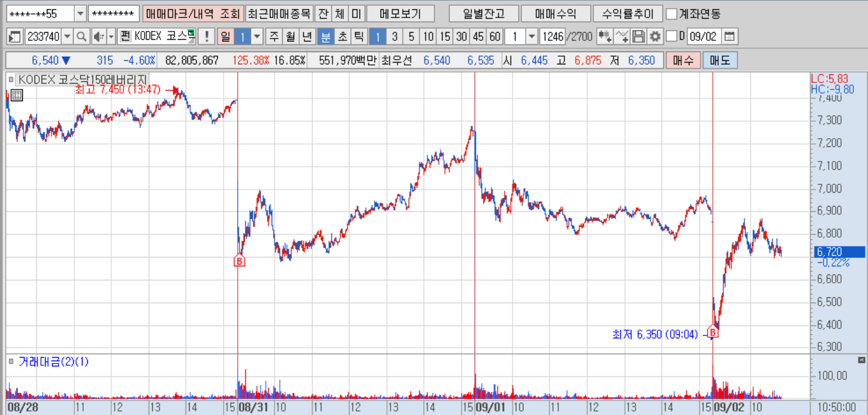Select the 분 minute period toggle

[x=325, y=37]
